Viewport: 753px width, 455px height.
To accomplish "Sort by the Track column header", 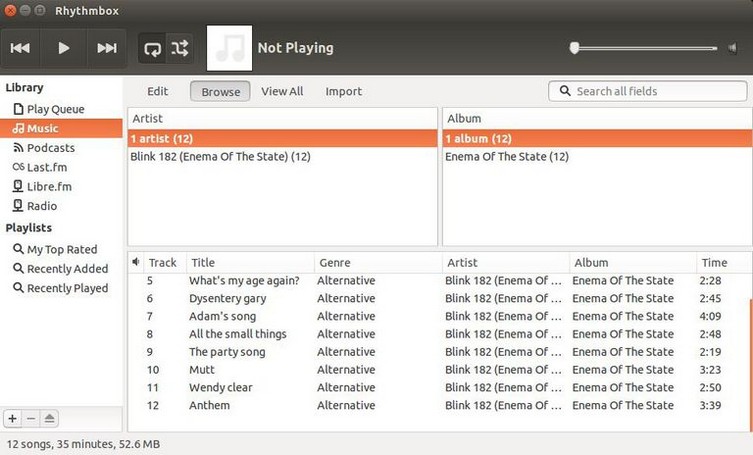I will (165, 263).
